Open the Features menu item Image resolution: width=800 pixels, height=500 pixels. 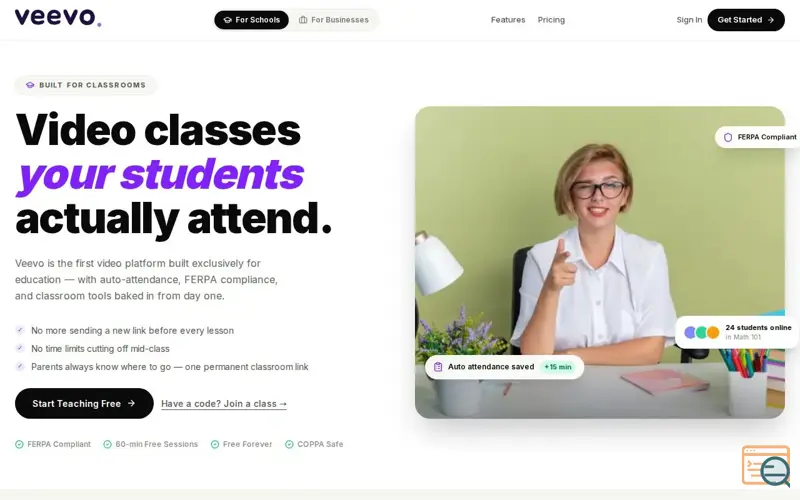tap(508, 20)
